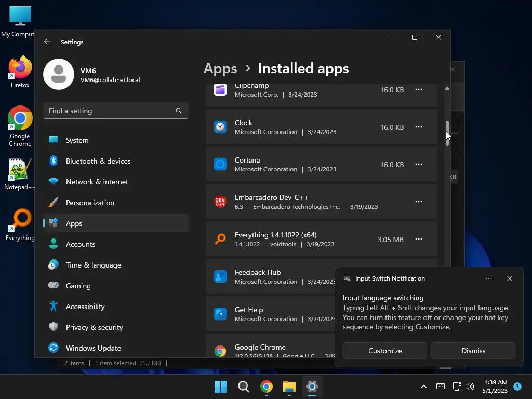Click the Get Help app icon

(220, 314)
